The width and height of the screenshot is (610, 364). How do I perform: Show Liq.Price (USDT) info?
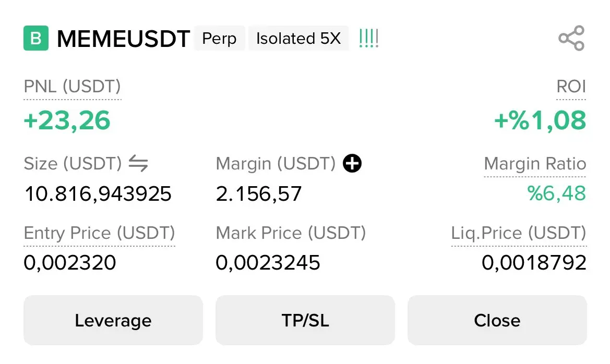click(519, 233)
